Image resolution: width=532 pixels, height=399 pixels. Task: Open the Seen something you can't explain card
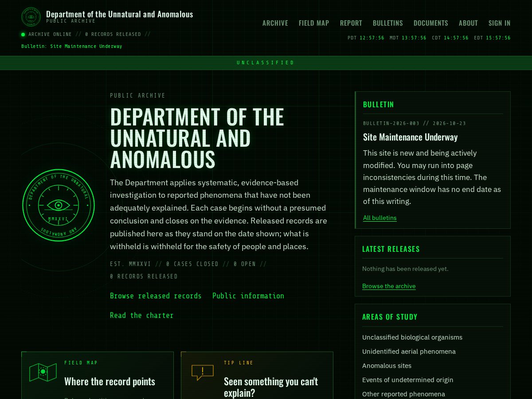point(257,376)
